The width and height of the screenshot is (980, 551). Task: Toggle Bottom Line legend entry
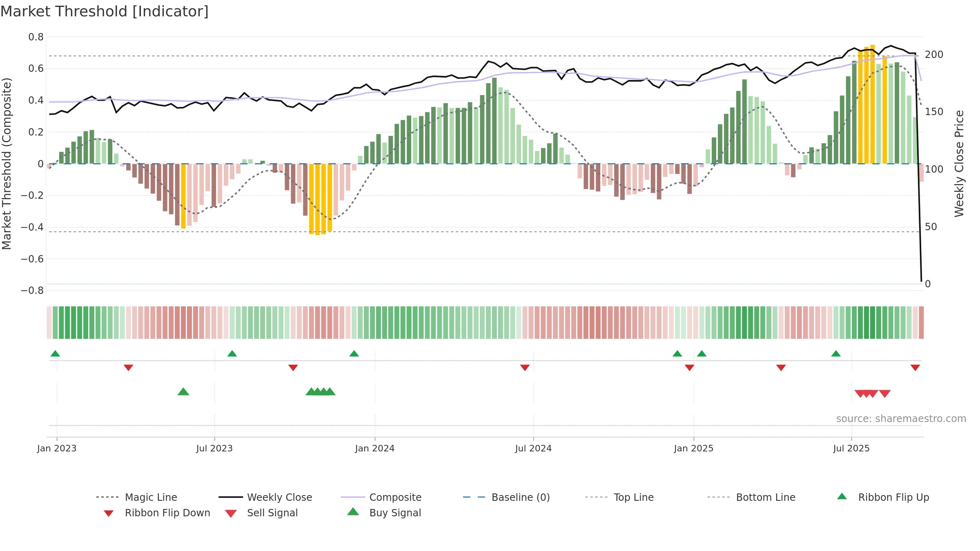[x=751, y=497]
